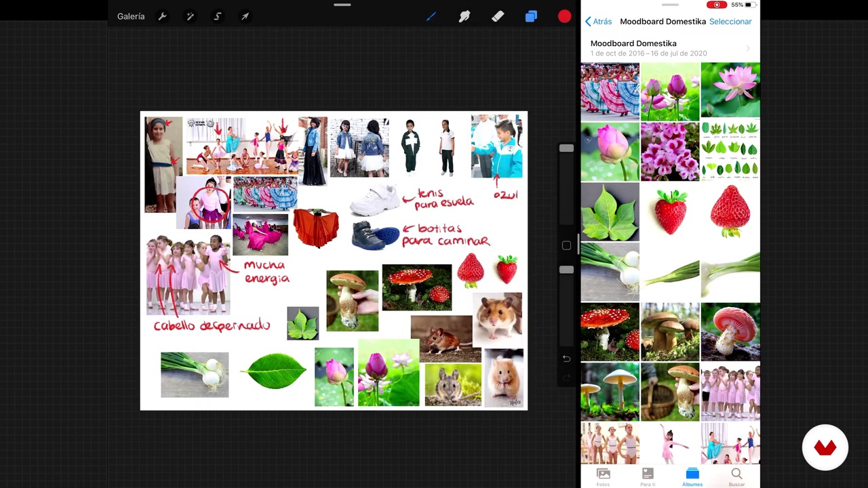Adjust the brush size slider handle
Image resolution: width=868 pixels, height=488 pixels.
[x=566, y=148]
